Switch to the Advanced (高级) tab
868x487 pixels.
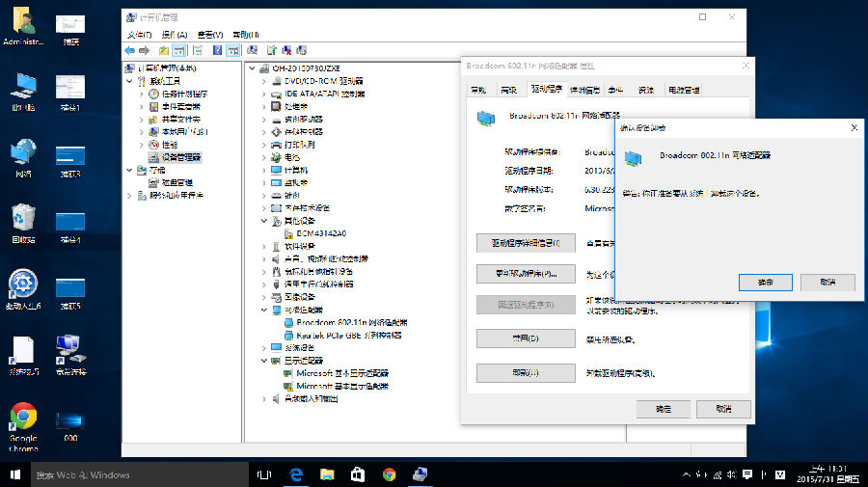point(508,90)
